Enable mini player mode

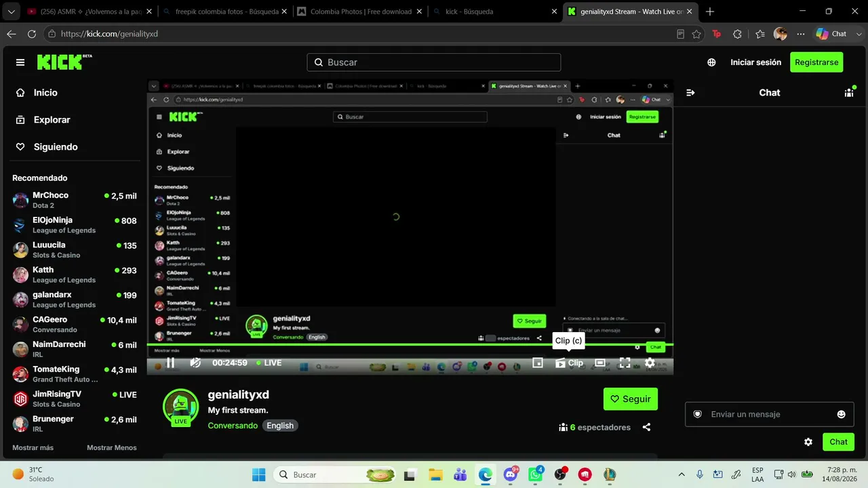(x=538, y=363)
